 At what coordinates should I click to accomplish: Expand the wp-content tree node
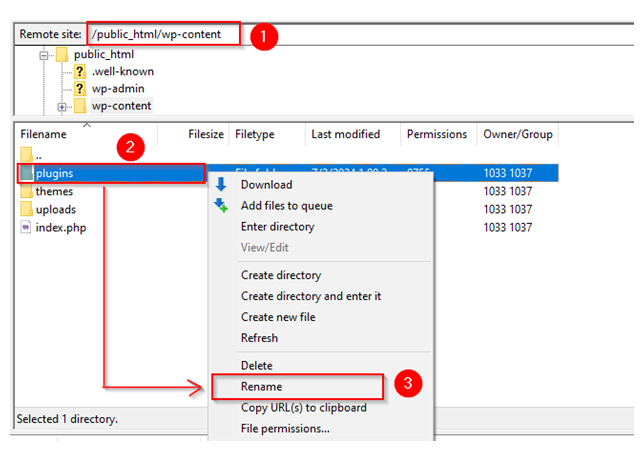62,107
